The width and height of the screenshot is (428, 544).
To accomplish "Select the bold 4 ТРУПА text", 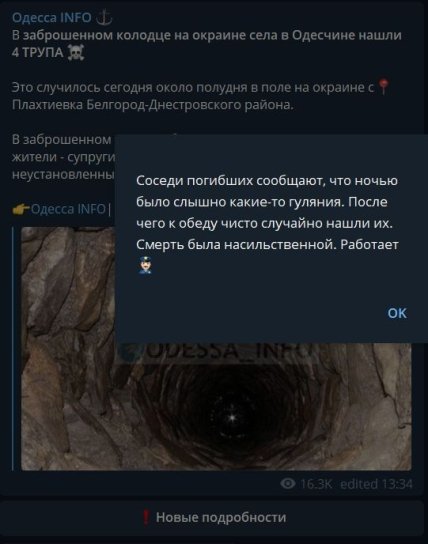I will (x=37, y=53).
